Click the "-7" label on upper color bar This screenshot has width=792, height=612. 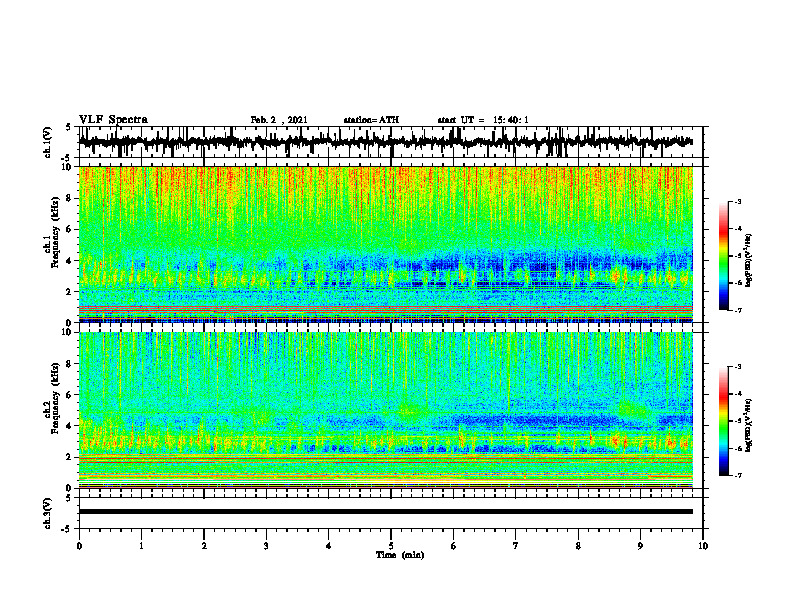(737, 310)
